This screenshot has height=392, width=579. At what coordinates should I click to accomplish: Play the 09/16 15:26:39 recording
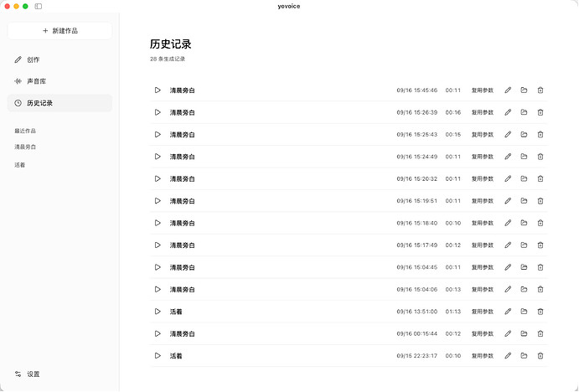(158, 112)
